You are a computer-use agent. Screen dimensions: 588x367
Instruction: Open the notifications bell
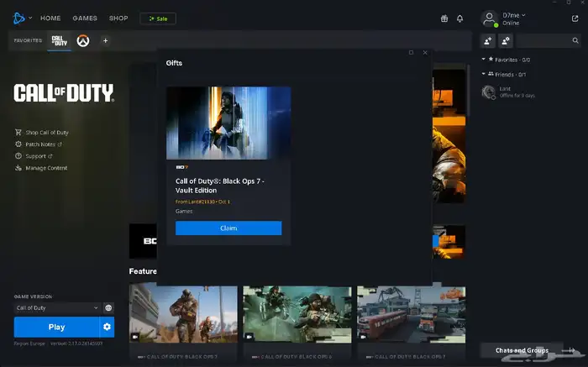click(x=459, y=18)
